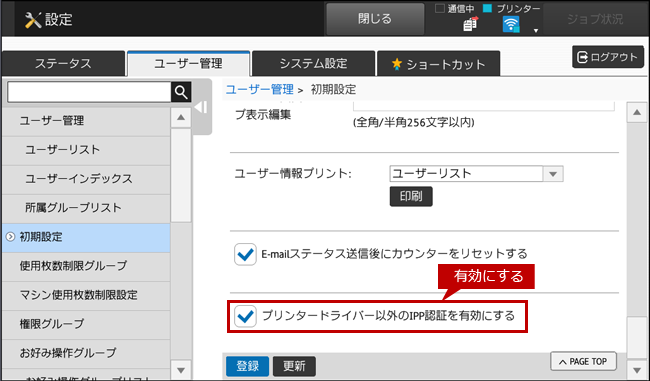Viewport: 650px width, 381px height.
Task: Open 権限グループ in the sidebar
Action: 86,324
